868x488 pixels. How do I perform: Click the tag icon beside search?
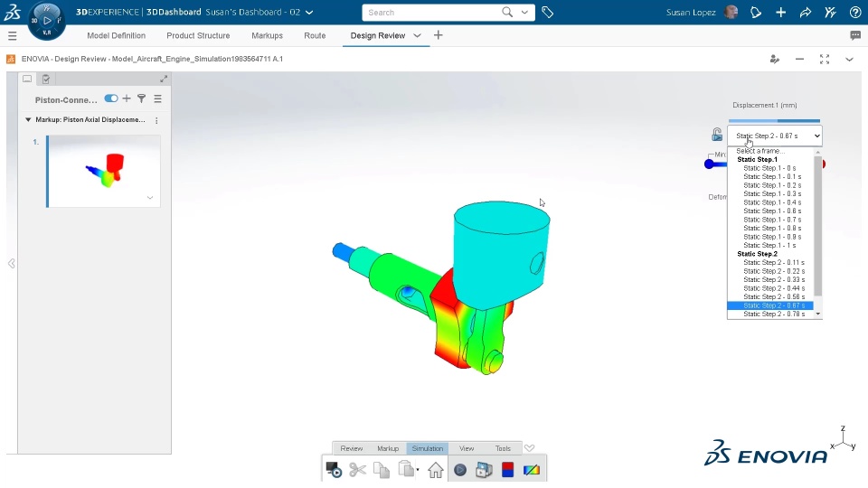tap(548, 12)
